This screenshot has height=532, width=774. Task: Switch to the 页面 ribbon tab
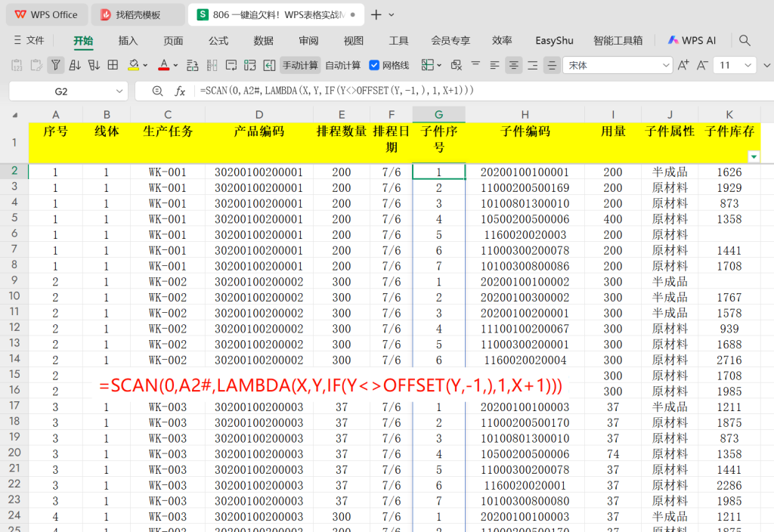173,41
